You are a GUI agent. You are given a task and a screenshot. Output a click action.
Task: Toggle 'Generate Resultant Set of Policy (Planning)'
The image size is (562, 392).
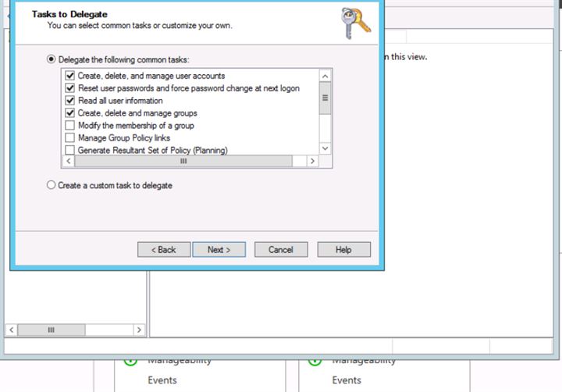tap(70, 150)
